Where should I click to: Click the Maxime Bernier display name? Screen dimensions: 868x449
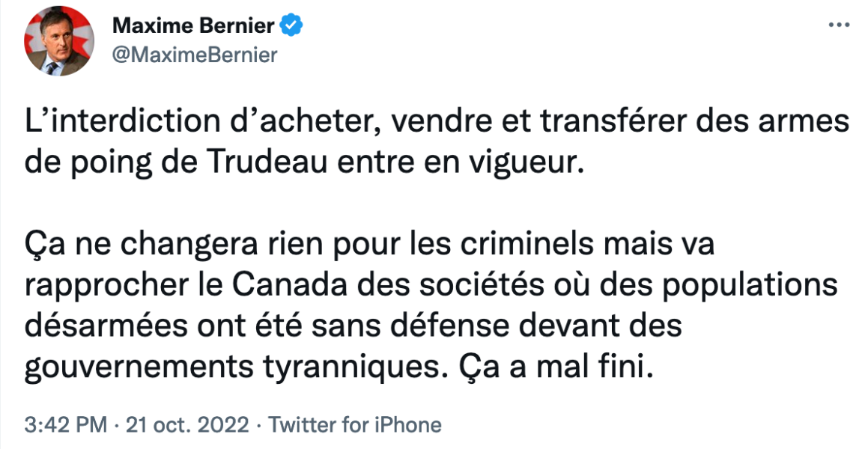(193, 25)
